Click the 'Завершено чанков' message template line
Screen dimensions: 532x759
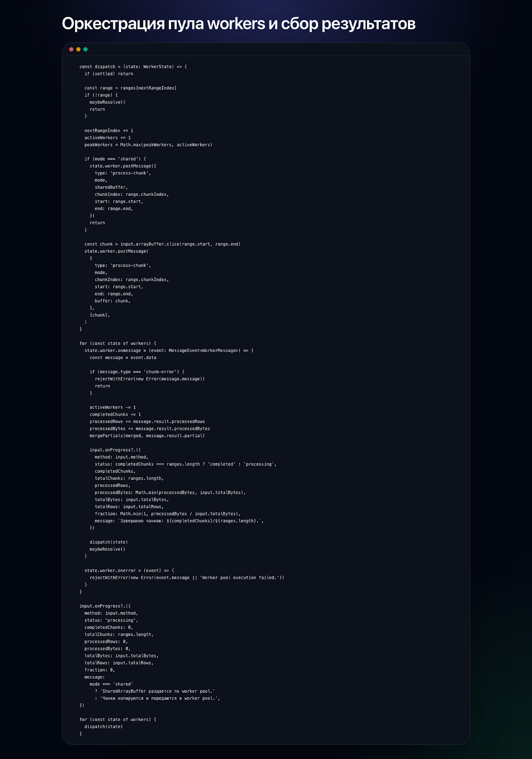[179, 521]
